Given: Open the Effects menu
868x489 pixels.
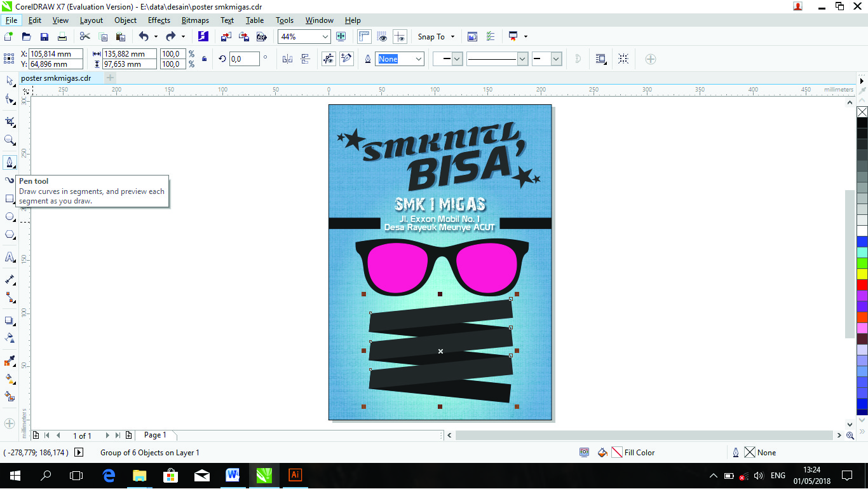Looking at the screenshot, I should point(159,20).
